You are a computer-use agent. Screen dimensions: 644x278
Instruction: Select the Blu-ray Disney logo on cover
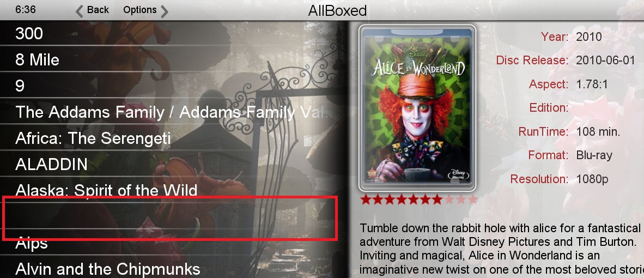tap(458, 174)
